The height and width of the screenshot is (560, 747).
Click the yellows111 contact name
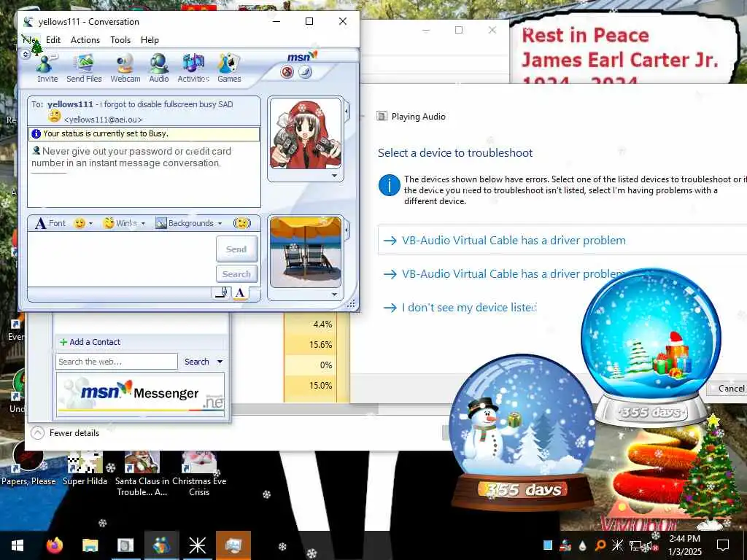(70, 104)
